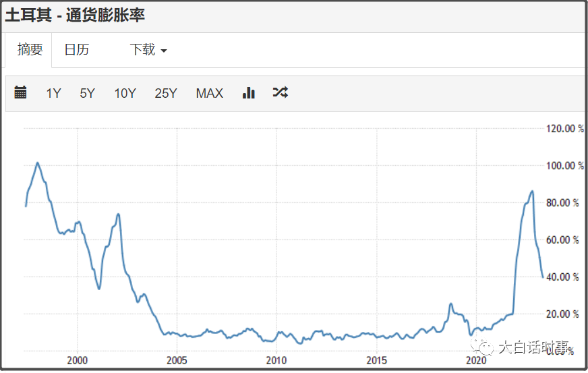The height and width of the screenshot is (373, 588).
Task: Select the 1Y time range
Action: click(53, 93)
